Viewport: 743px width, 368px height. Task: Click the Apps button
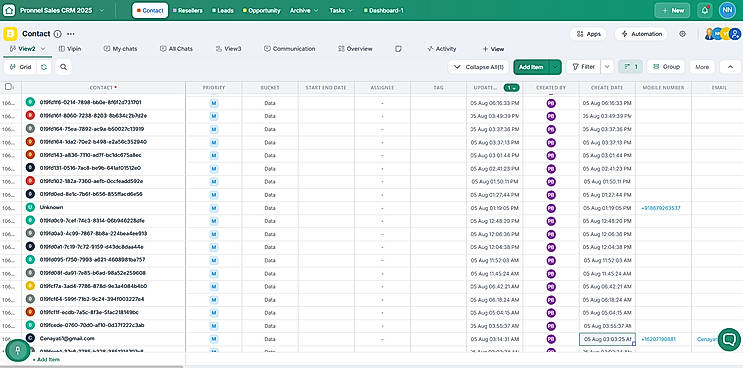coord(589,34)
